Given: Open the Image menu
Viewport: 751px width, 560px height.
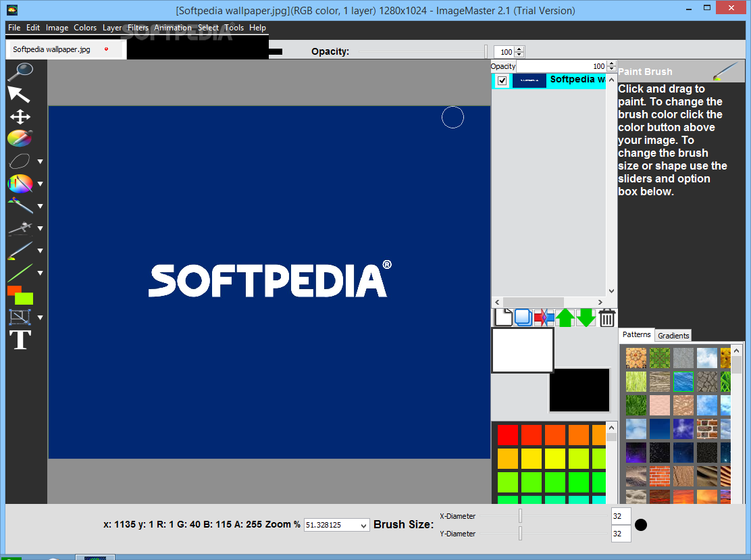Looking at the screenshot, I should (57, 28).
